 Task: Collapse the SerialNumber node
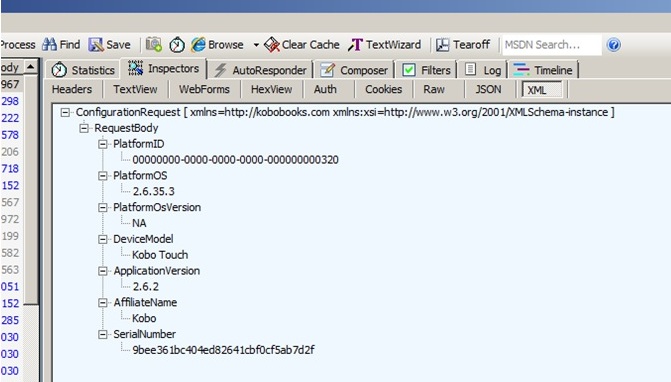tap(103, 334)
